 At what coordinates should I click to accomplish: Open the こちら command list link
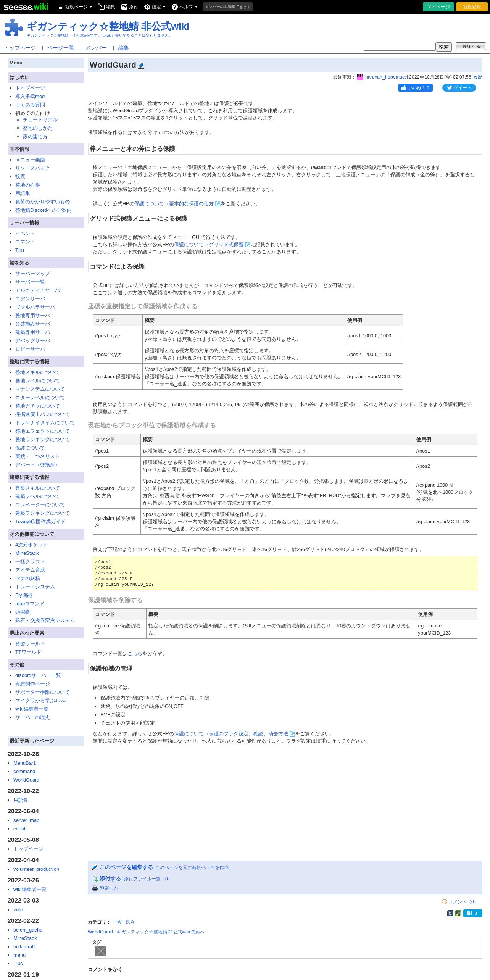point(135,654)
